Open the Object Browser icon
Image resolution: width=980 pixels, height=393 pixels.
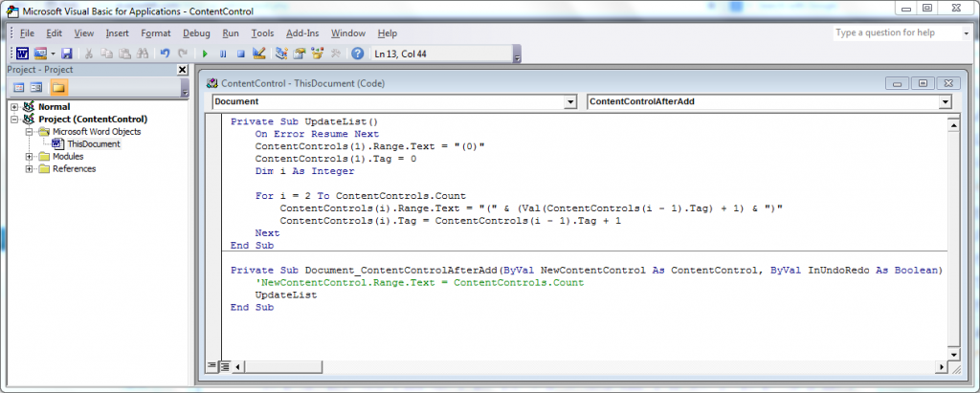pos(318,54)
